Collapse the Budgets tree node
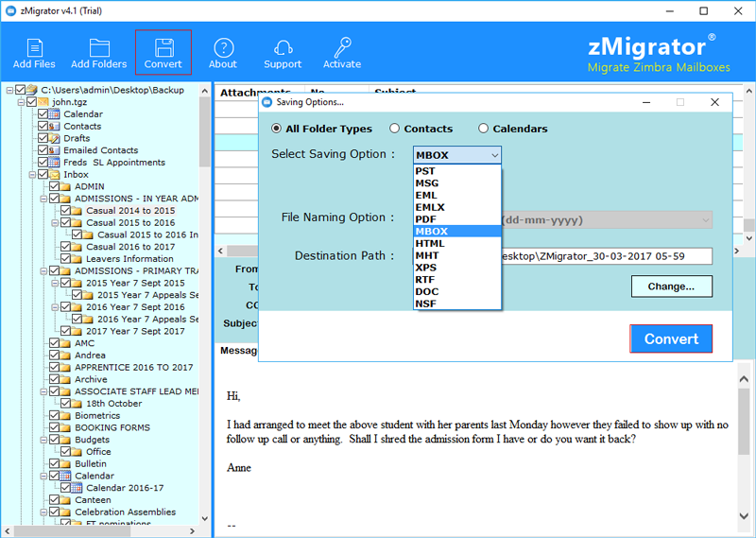This screenshot has height=538, width=756. (43, 440)
